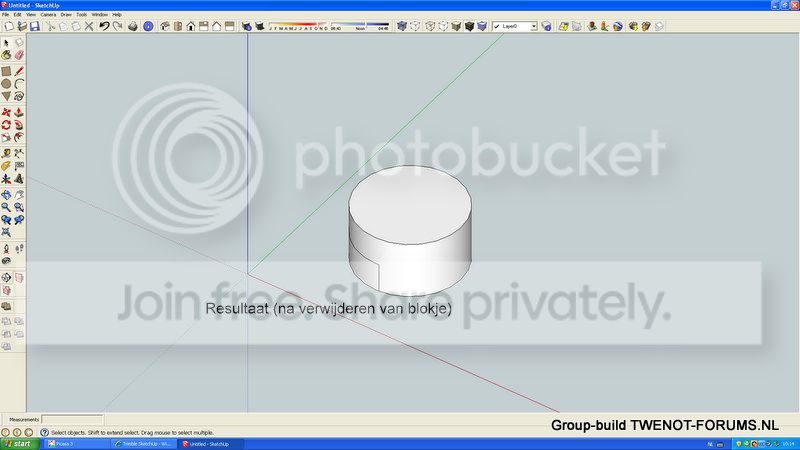The width and height of the screenshot is (800, 450).
Task: Activate the Push/Pull tool
Action: point(19,112)
